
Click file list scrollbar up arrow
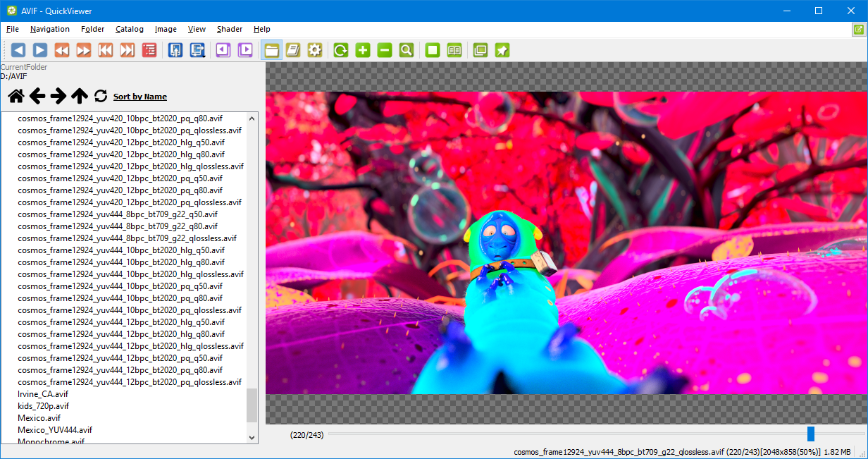pos(252,118)
